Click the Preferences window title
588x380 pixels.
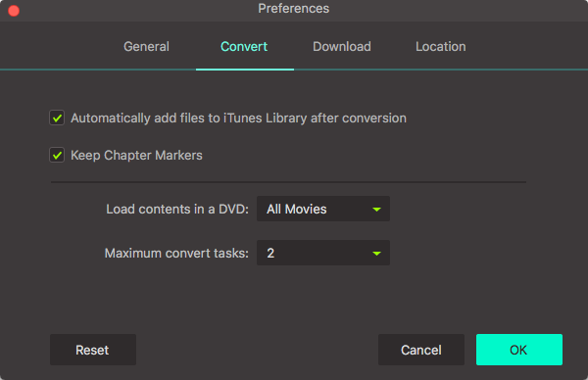294,9
